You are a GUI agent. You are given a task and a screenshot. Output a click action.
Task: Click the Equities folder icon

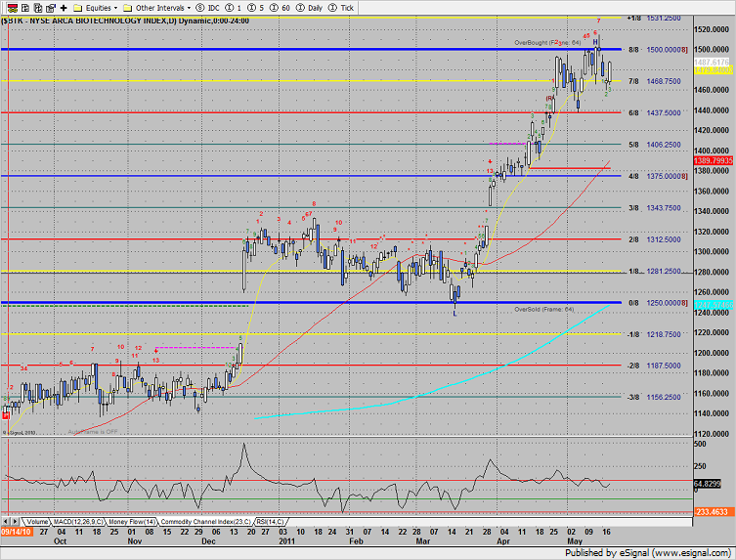(x=78, y=8)
